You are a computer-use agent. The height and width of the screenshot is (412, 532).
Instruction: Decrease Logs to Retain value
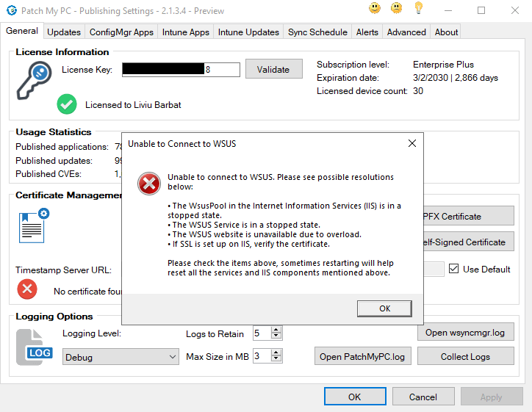276,336
